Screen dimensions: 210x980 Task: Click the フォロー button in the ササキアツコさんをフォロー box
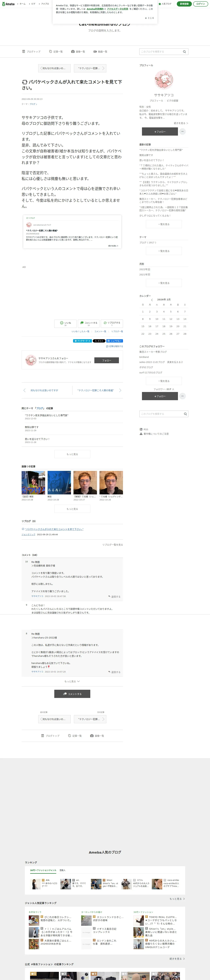point(107,360)
